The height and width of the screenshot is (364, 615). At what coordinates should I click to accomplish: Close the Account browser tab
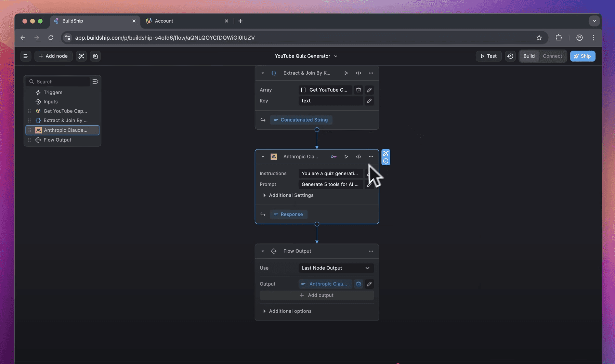click(226, 21)
